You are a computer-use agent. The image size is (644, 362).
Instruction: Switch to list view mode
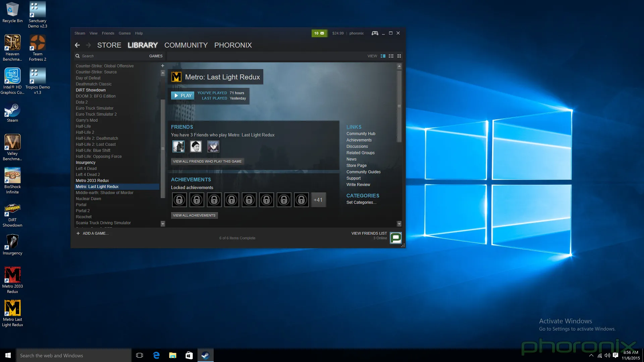pos(391,56)
